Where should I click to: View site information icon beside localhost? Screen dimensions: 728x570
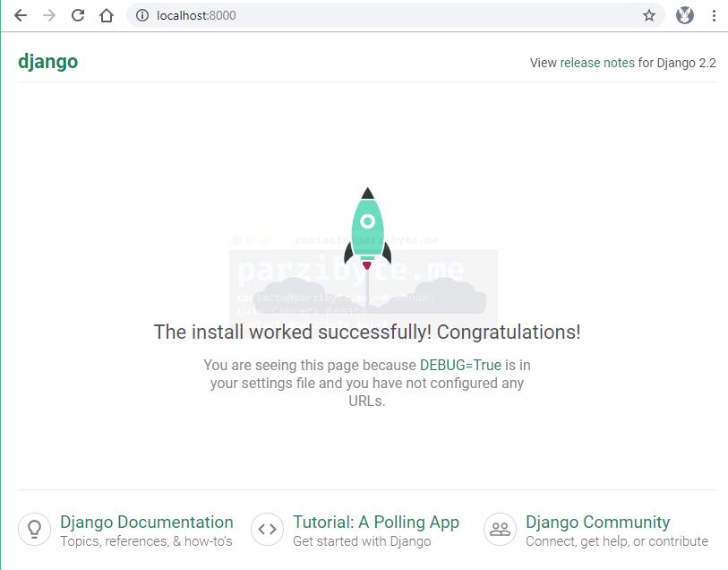(x=142, y=15)
